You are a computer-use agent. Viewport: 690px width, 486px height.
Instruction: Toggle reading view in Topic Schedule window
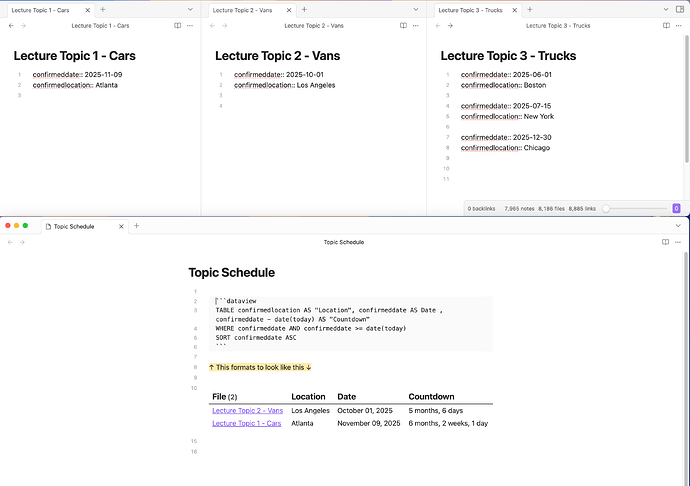tap(665, 242)
